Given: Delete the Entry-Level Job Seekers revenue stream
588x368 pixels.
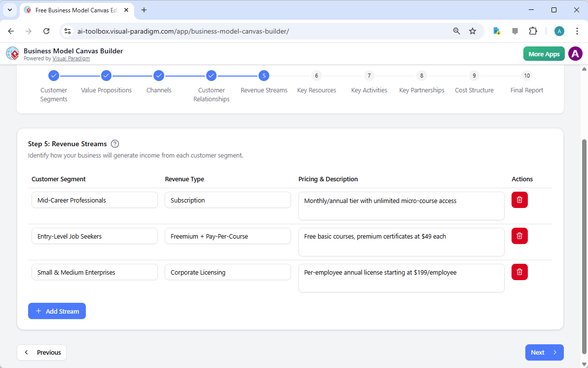Looking at the screenshot, I should [x=519, y=236].
